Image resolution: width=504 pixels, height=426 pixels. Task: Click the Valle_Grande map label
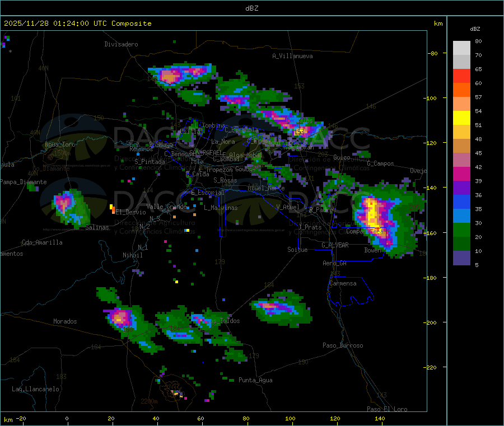pos(166,207)
